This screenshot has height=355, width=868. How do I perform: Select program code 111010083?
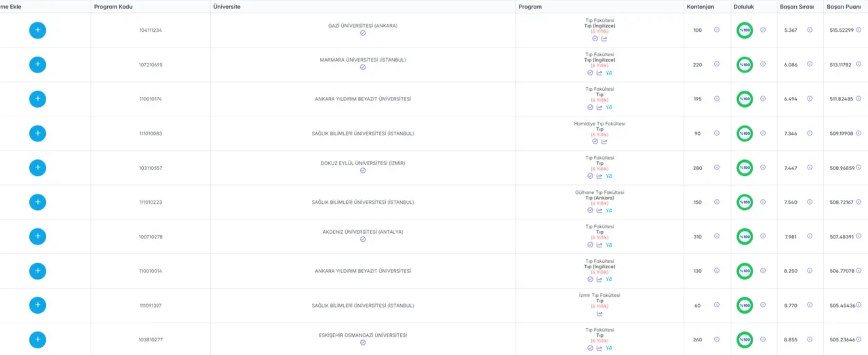point(151,133)
